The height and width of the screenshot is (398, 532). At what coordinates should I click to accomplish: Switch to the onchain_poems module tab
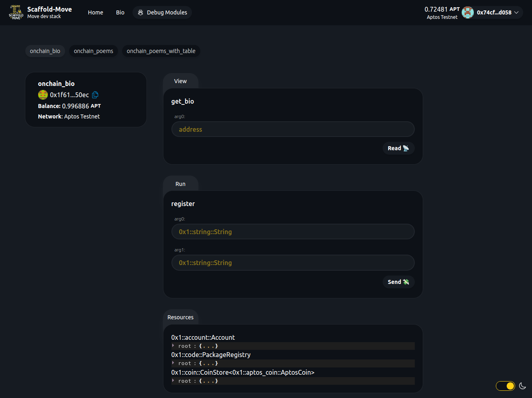[94, 51]
